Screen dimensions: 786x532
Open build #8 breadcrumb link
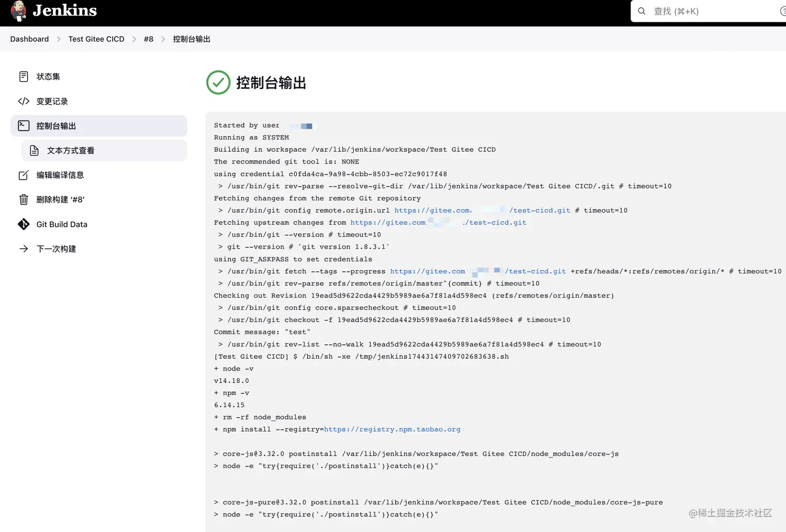pos(149,39)
